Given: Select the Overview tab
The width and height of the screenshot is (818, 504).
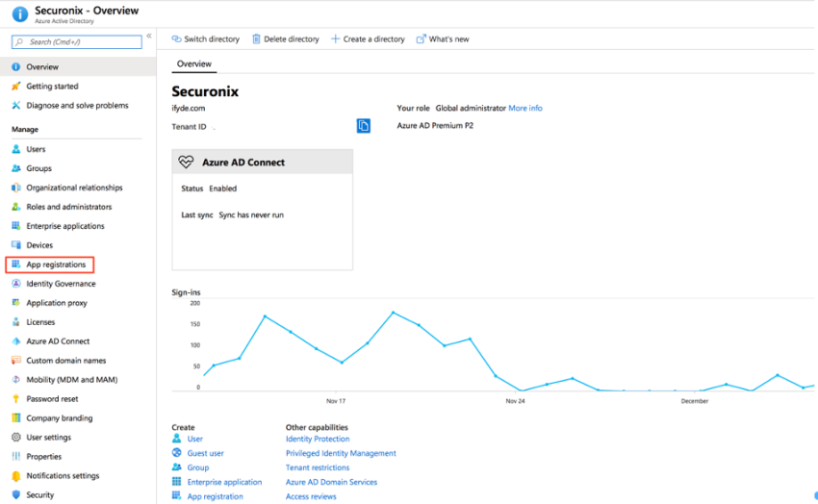Looking at the screenshot, I should click(x=193, y=64).
